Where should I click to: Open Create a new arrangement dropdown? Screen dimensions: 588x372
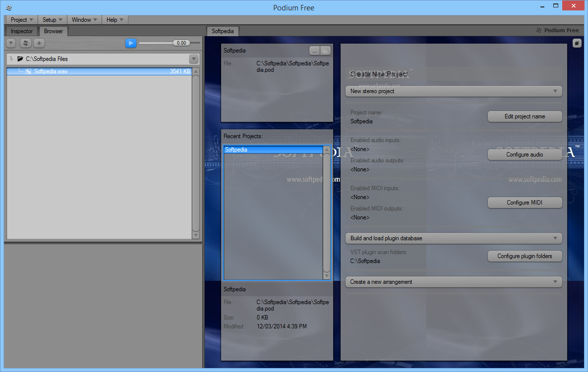pyautogui.click(x=454, y=282)
